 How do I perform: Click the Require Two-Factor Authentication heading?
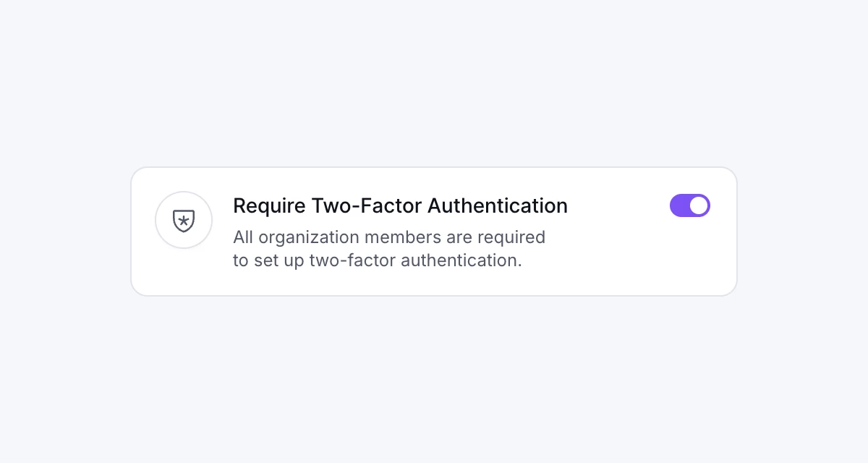coord(400,205)
